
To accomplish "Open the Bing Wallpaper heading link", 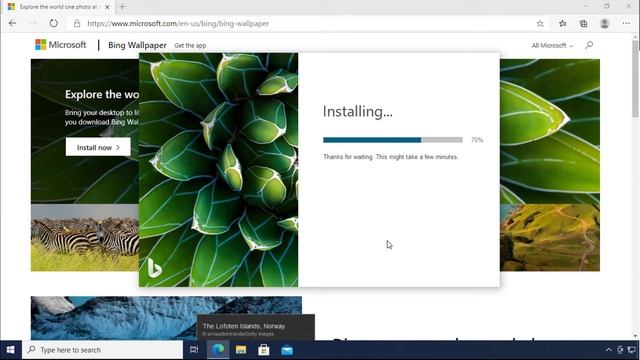I will pos(137,45).
